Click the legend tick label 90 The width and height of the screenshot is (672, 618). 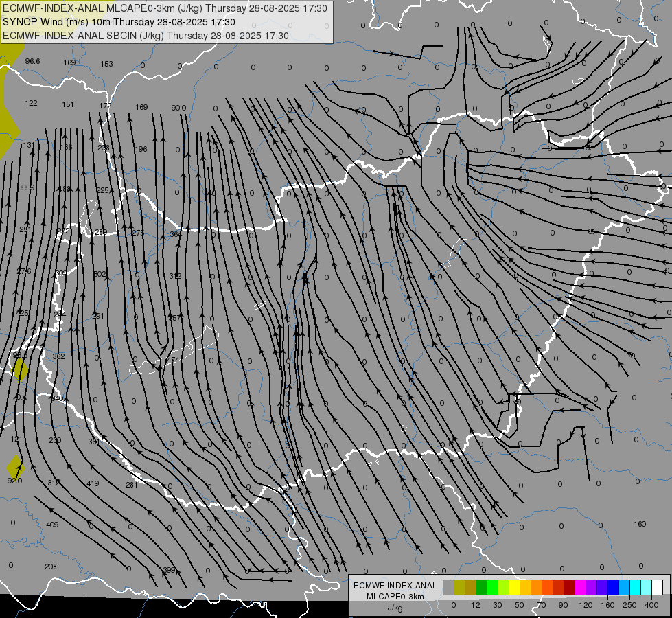coord(563,605)
